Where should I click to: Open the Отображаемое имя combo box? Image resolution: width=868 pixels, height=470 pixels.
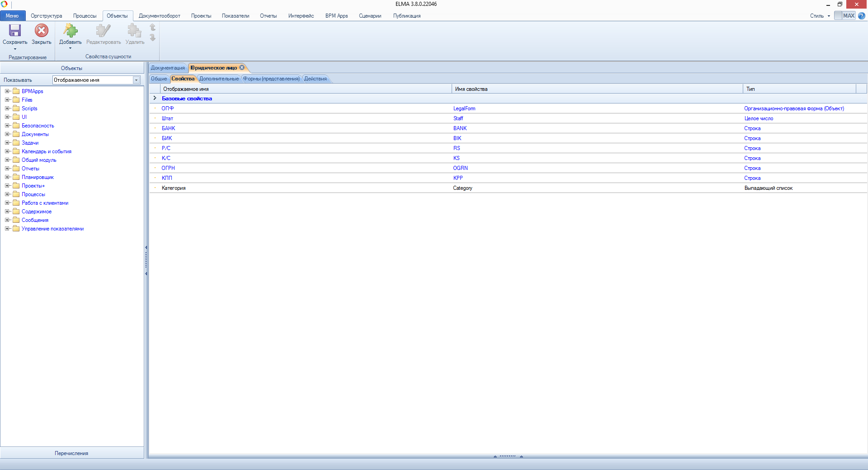(x=136, y=80)
